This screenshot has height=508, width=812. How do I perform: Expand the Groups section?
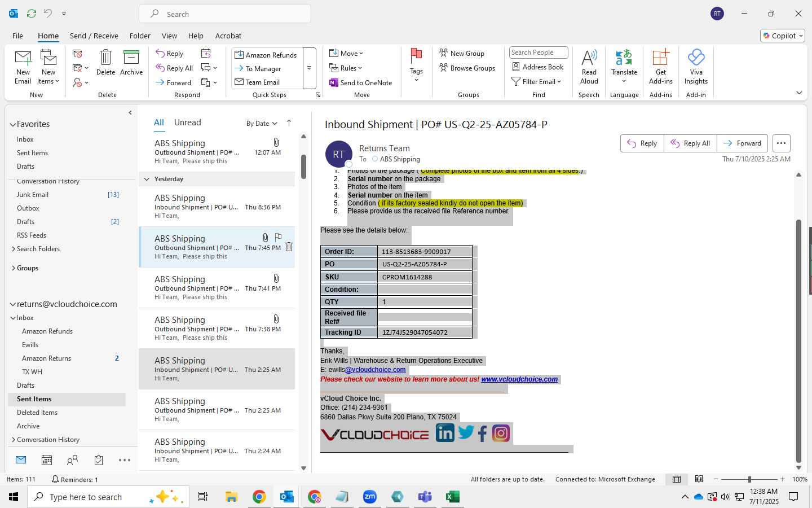[13, 268]
